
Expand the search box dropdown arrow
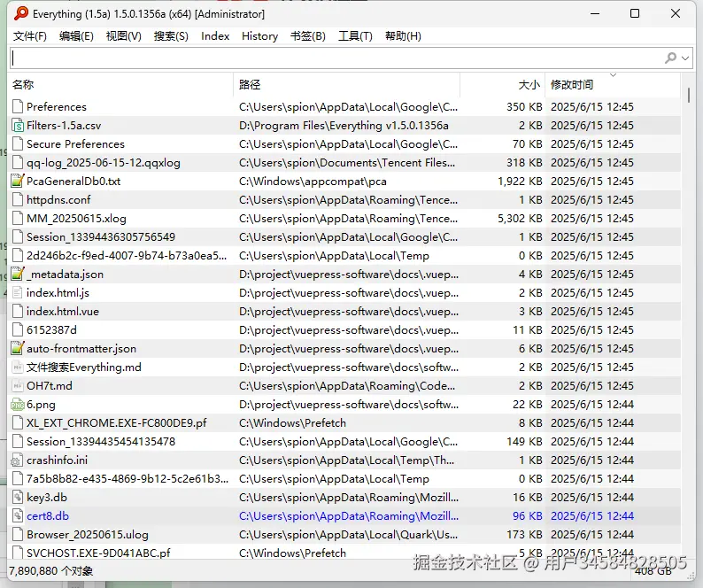685,58
